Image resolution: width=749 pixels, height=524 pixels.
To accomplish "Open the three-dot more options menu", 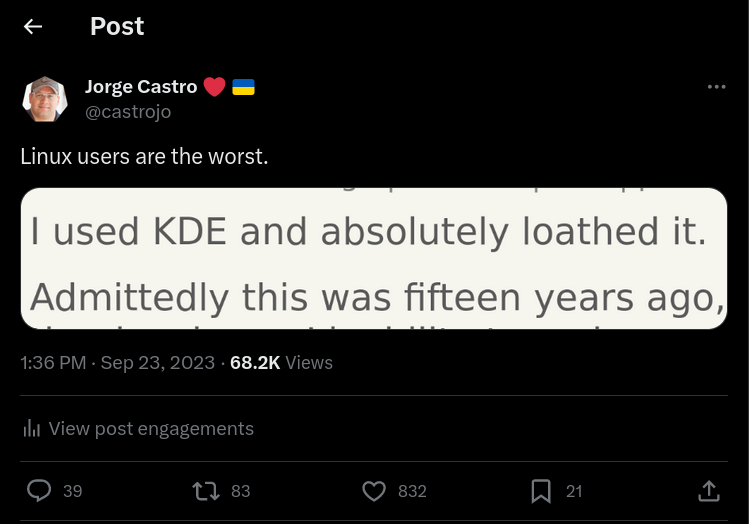I will coord(716,87).
